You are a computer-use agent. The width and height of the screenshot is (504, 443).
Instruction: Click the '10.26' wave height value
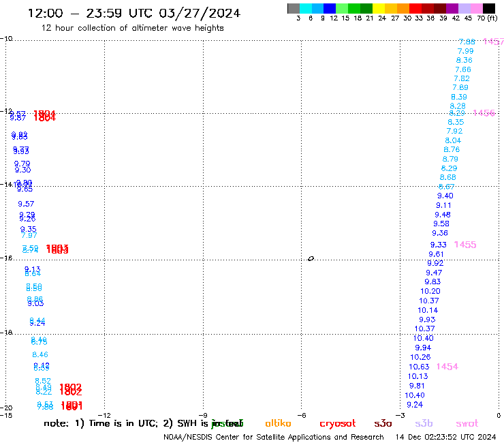(420, 357)
